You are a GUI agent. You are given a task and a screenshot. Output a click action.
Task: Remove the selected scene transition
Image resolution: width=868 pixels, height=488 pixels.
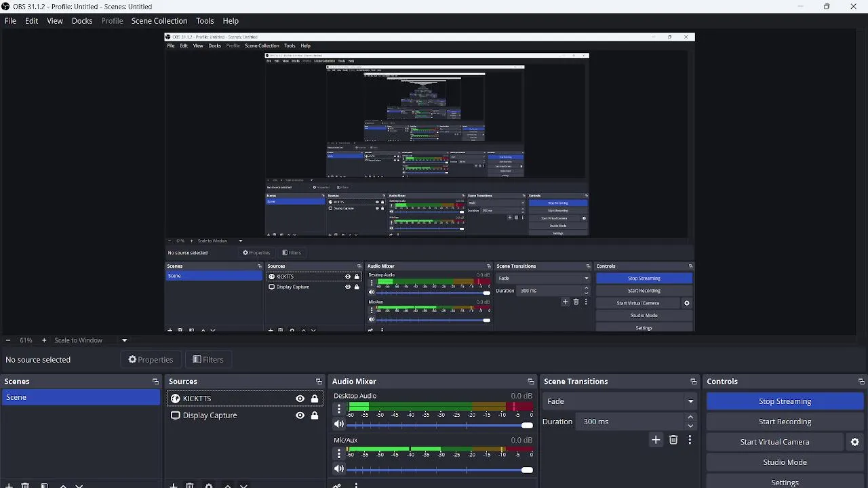673,440
